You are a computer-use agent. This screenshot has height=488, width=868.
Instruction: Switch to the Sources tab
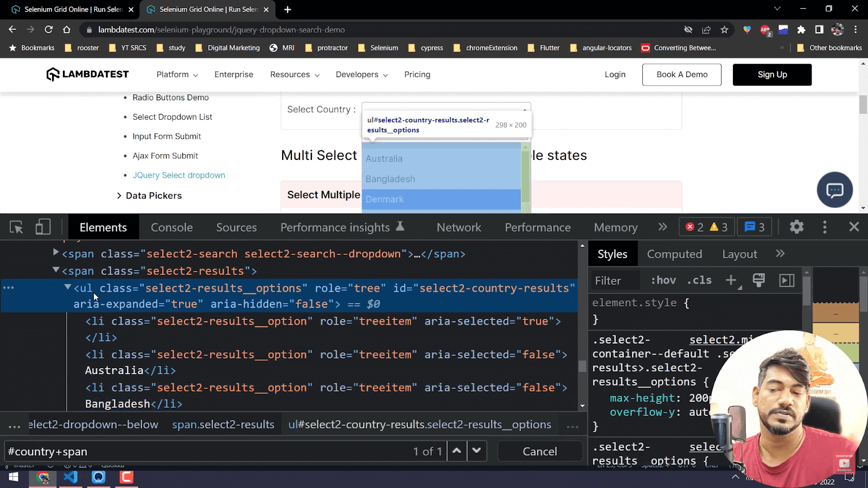[237, 227]
